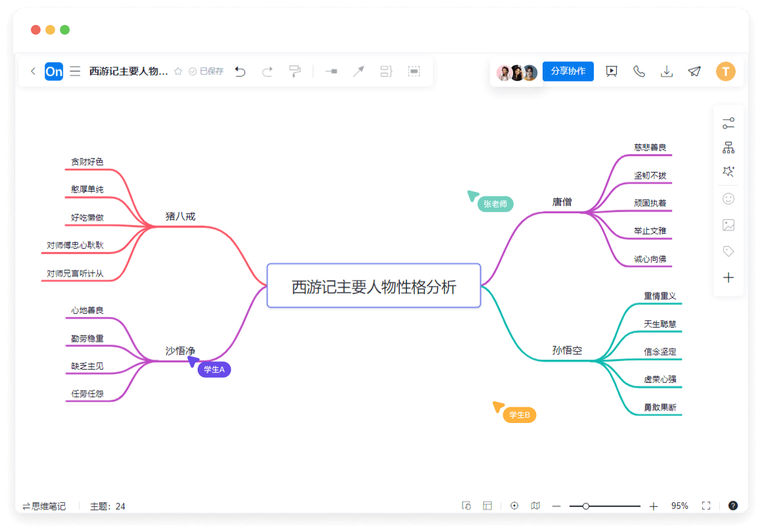Screen dimensions: 762x532
Task: Open the structure layout panel in sidebar
Action: coord(728,148)
